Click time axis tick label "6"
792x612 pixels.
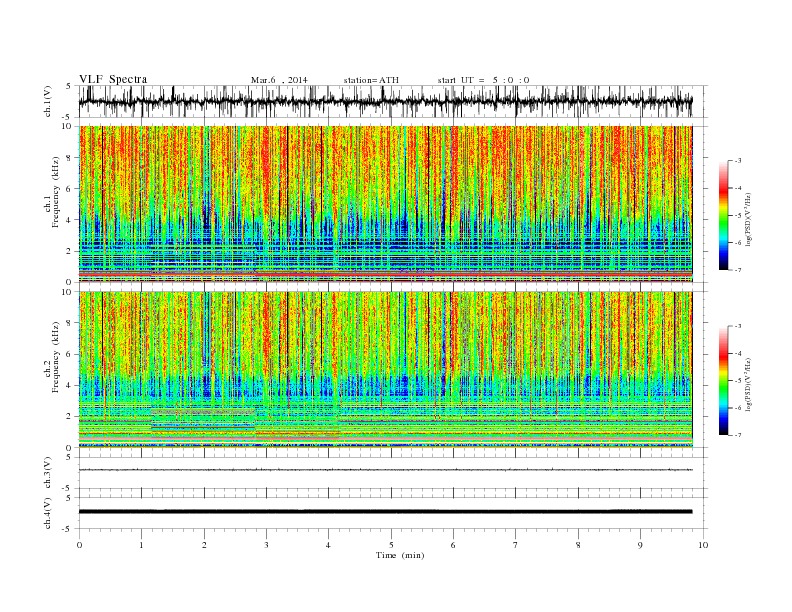453,545
